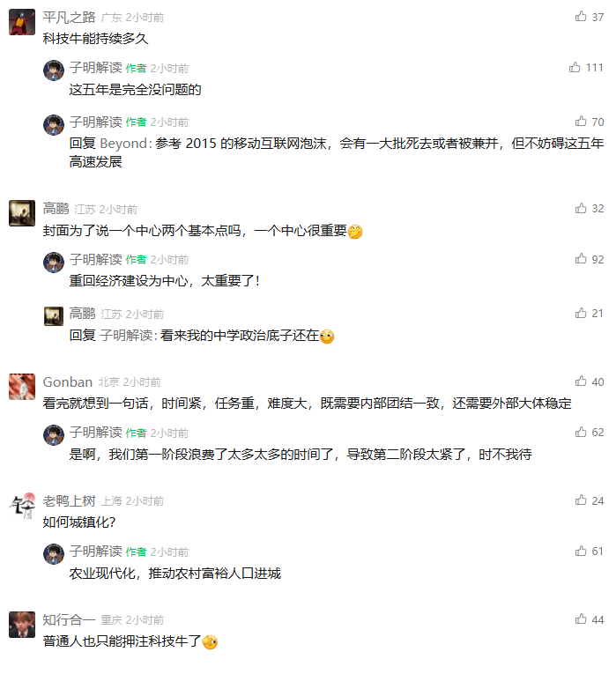Like 知行合一's comment with 44 likes
The width and height of the screenshot is (616, 674).
(581, 619)
